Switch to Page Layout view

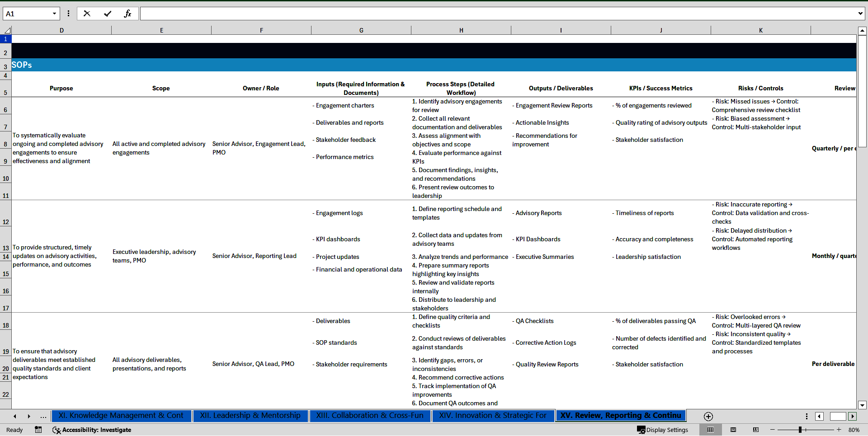[x=733, y=430]
